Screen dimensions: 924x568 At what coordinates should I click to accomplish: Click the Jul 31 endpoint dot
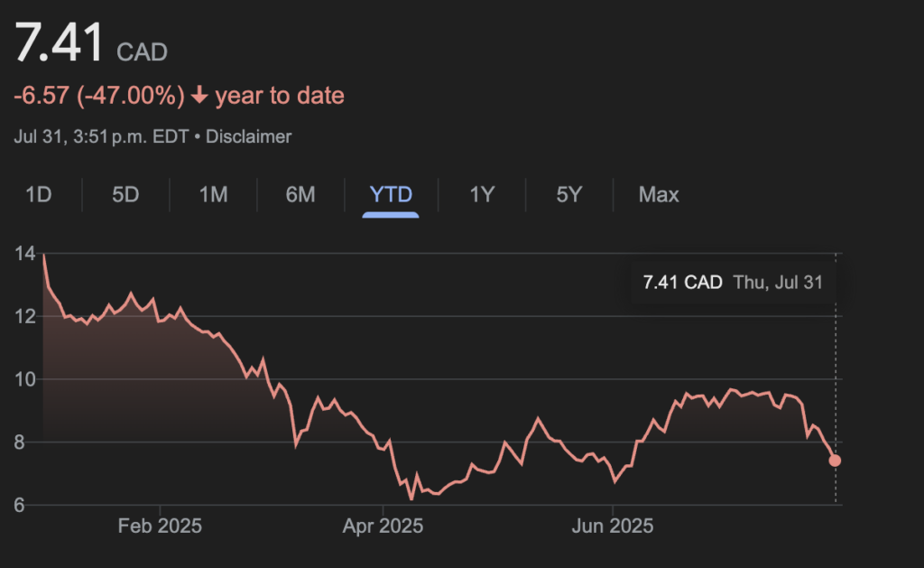click(835, 461)
